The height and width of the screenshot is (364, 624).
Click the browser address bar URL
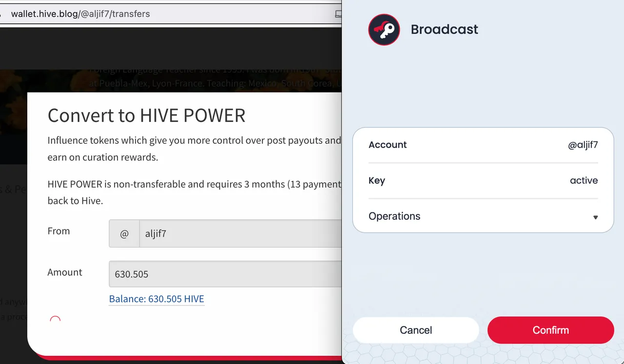80,14
